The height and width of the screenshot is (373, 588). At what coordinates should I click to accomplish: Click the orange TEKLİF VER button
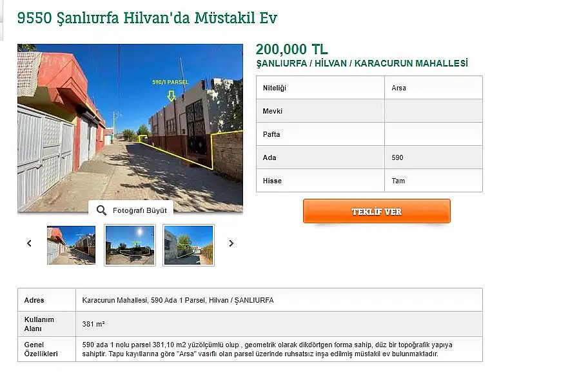click(x=377, y=211)
